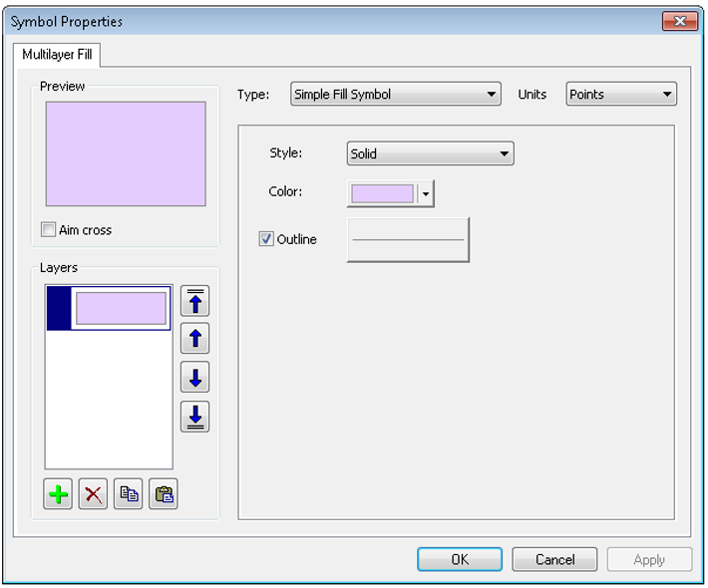The height and width of the screenshot is (588, 708).
Task: Add a new layer with green plus
Action: click(x=59, y=494)
